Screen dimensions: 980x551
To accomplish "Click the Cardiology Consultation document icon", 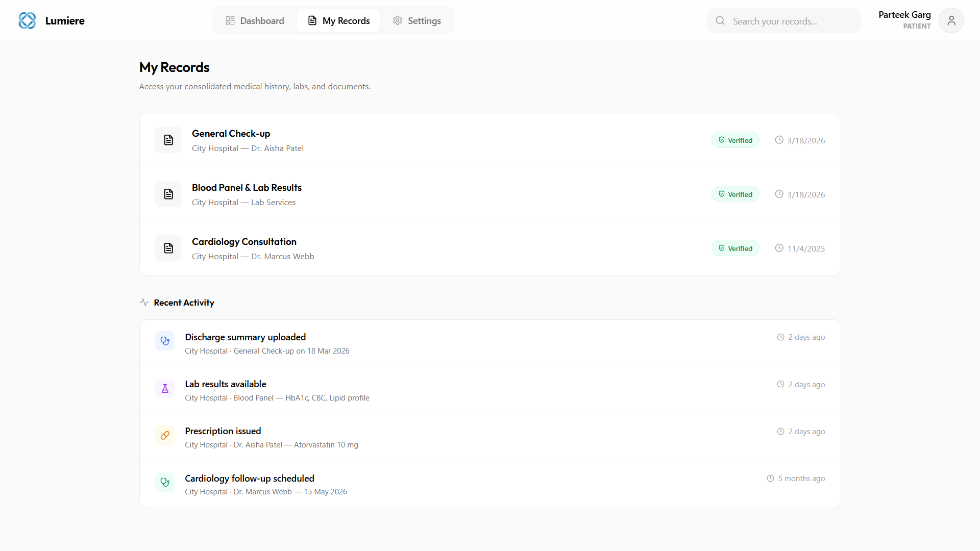I will click(x=168, y=248).
